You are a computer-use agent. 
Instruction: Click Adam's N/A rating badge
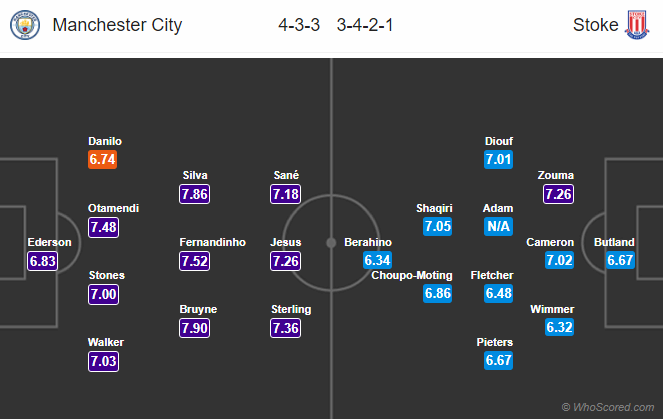498,227
